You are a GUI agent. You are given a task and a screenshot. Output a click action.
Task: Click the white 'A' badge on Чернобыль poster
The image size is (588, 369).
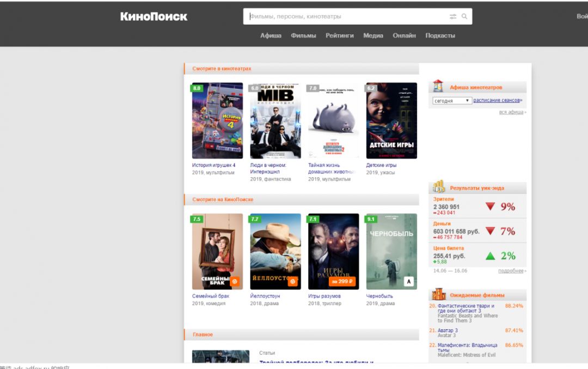click(409, 281)
